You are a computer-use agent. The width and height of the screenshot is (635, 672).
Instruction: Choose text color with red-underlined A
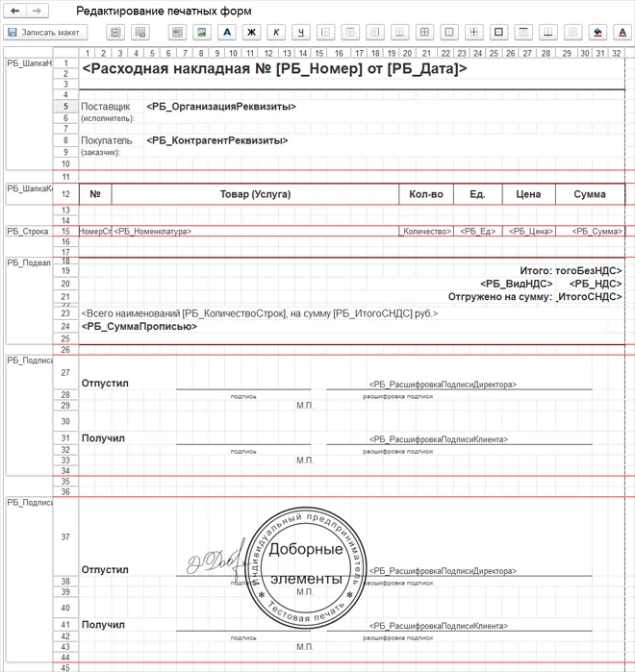point(622,32)
